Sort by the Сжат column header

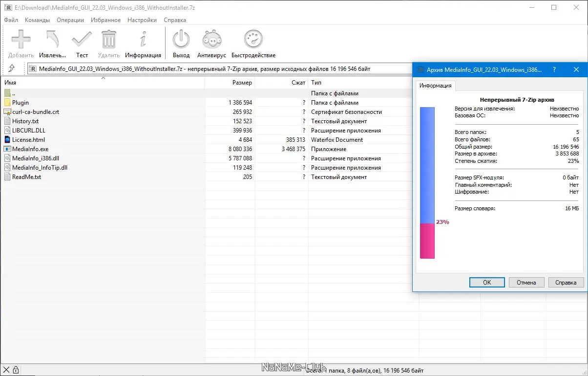[282, 83]
